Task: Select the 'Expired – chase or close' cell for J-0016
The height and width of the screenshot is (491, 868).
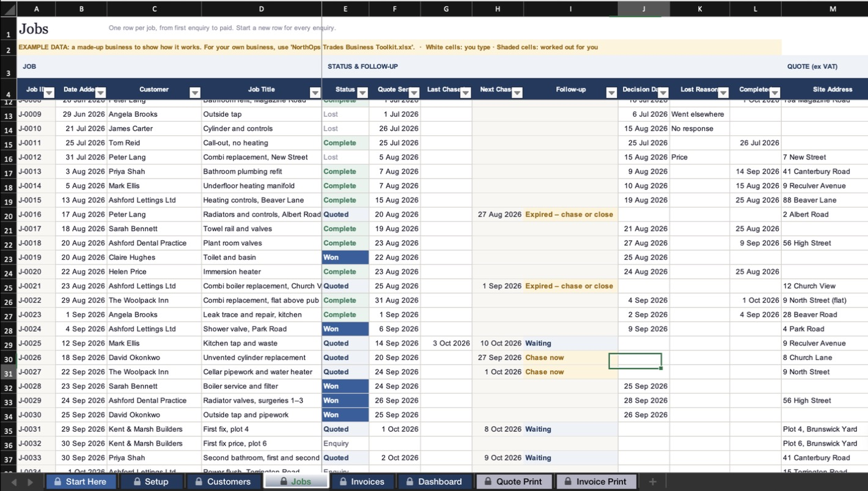Action: tap(571, 215)
